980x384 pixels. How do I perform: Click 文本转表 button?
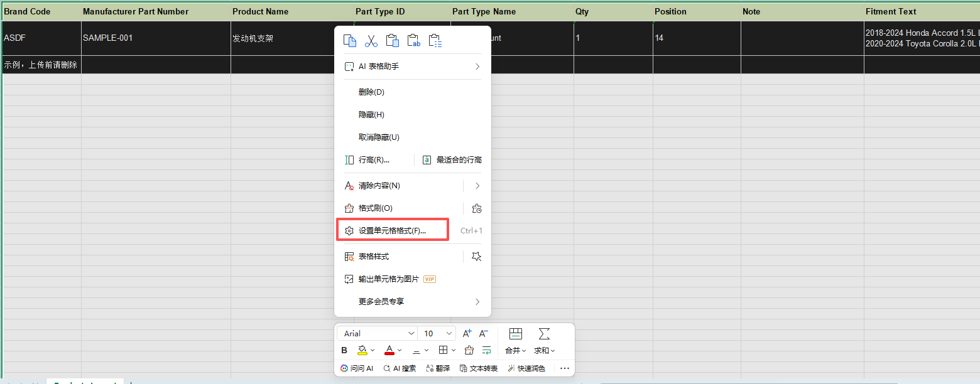(479, 368)
